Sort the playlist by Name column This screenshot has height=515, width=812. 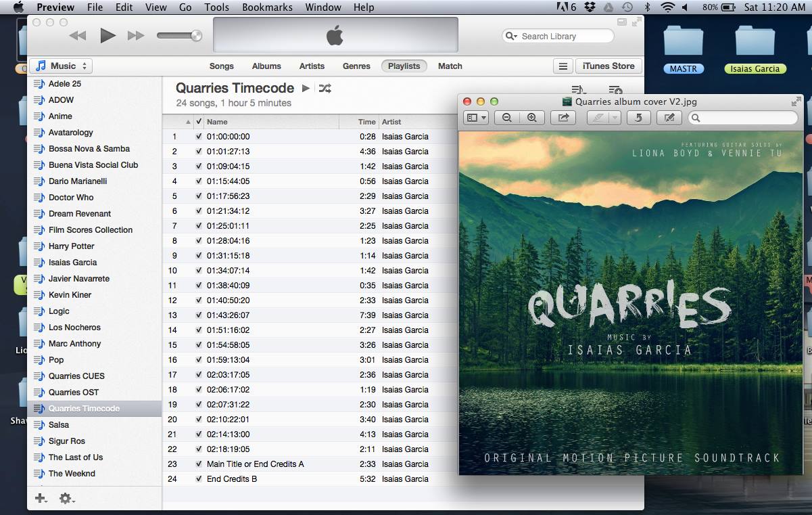coord(271,122)
